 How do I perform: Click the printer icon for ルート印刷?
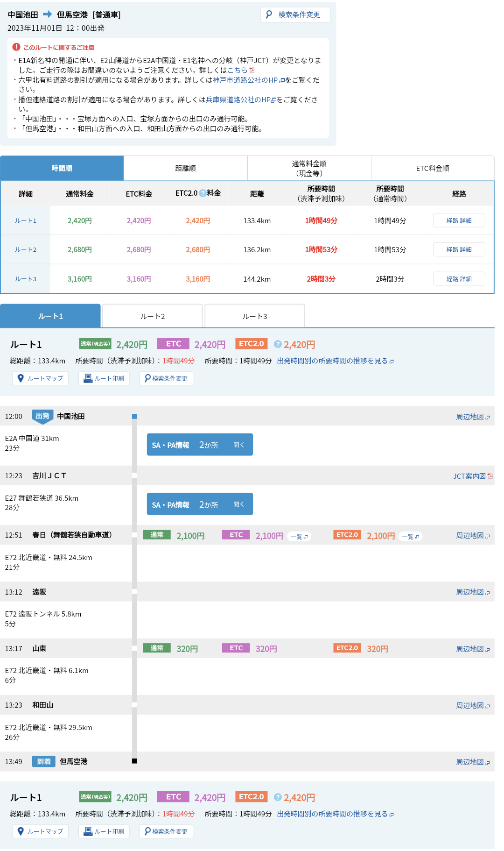[x=88, y=378]
